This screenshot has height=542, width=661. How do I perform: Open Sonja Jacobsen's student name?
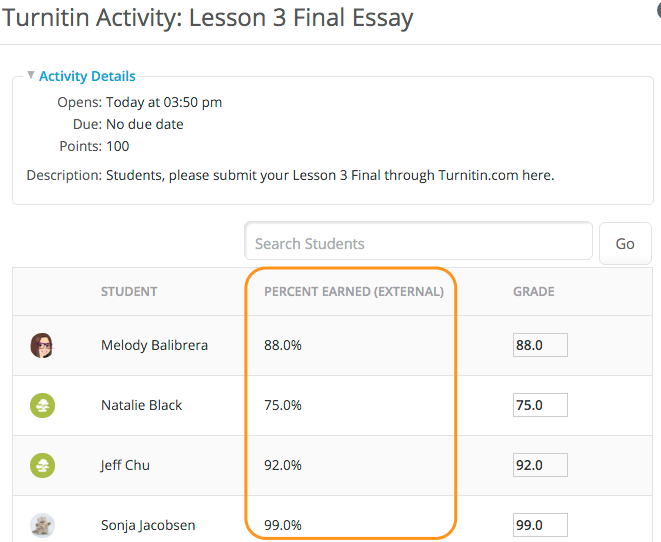coord(148,525)
